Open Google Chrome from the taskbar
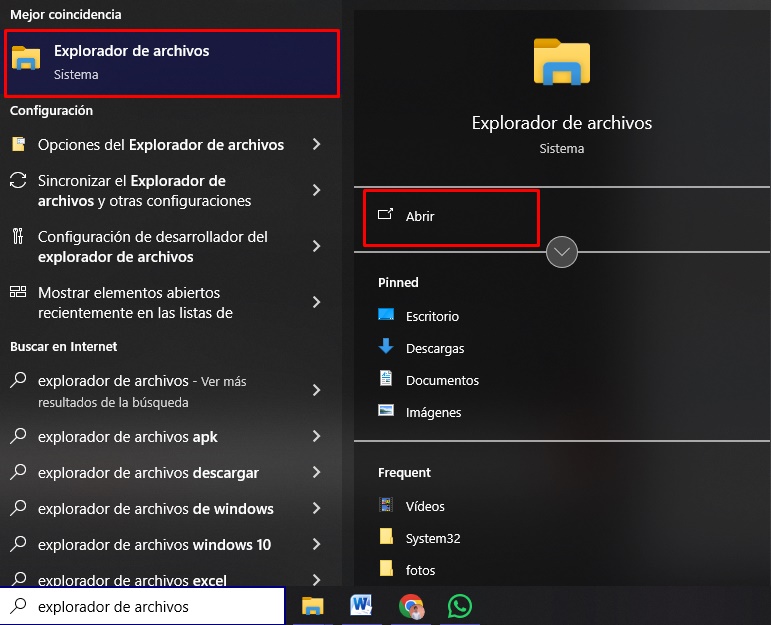Screen dimensions: 771x625 [411, 606]
